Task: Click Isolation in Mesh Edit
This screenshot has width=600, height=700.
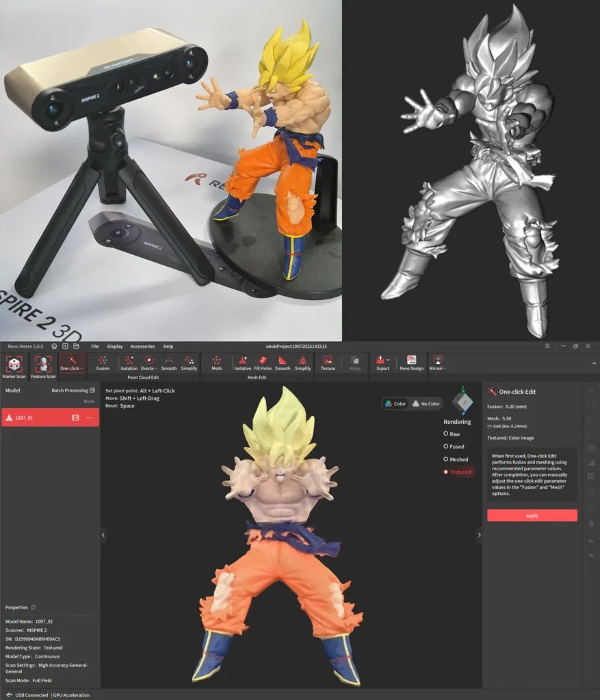Action: (x=243, y=364)
